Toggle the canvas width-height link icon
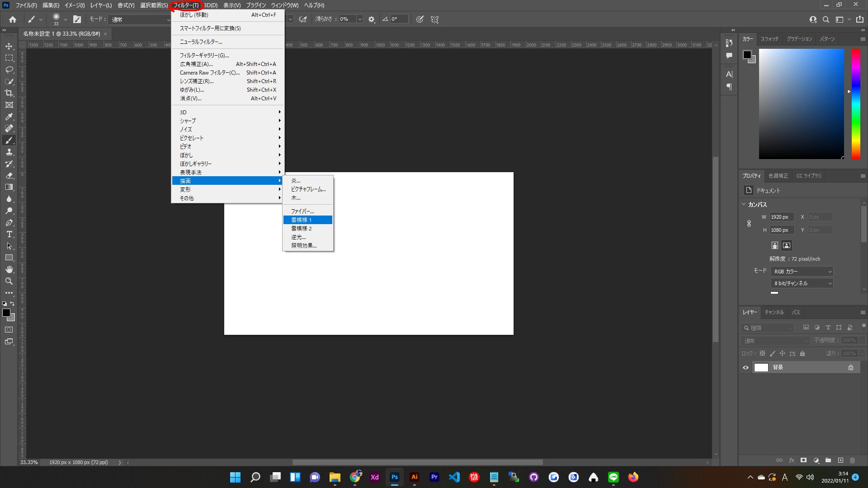Image resolution: width=868 pixels, height=488 pixels. tap(749, 224)
